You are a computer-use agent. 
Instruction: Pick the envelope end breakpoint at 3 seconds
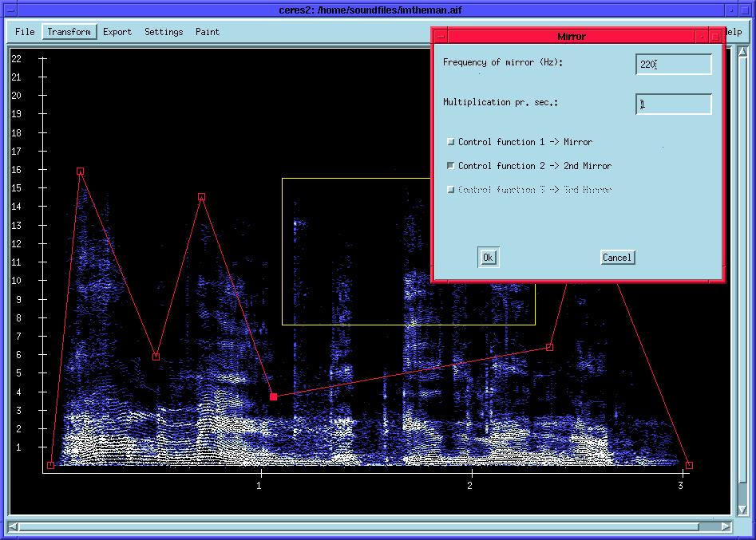689,465
